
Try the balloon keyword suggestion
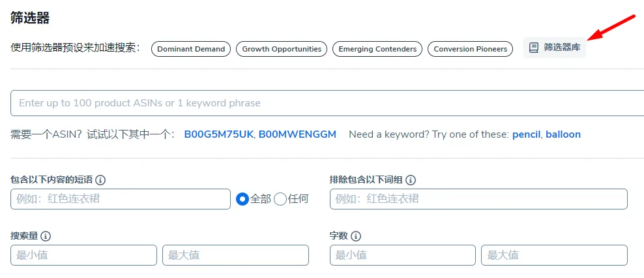pos(563,134)
